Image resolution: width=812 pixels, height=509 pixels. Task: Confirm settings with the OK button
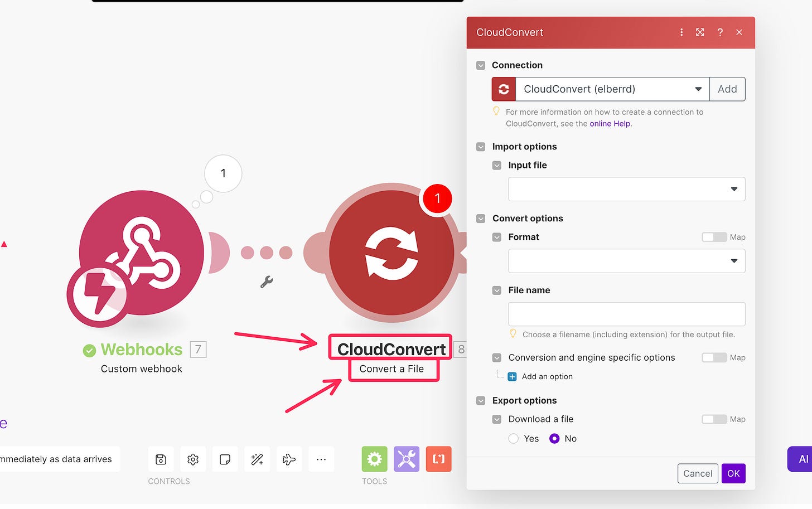coord(733,473)
